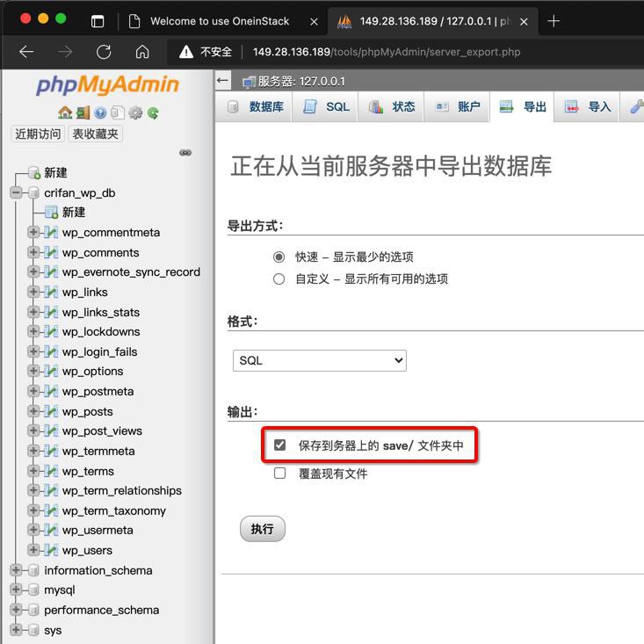Click the 表收藏夹 favorites button
Image resolution: width=644 pixels, height=644 pixels.
(95, 134)
